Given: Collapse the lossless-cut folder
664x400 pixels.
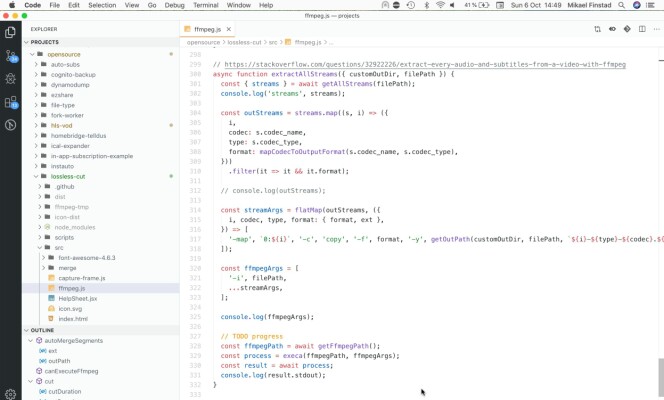Looking at the screenshot, I should point(36,176).
